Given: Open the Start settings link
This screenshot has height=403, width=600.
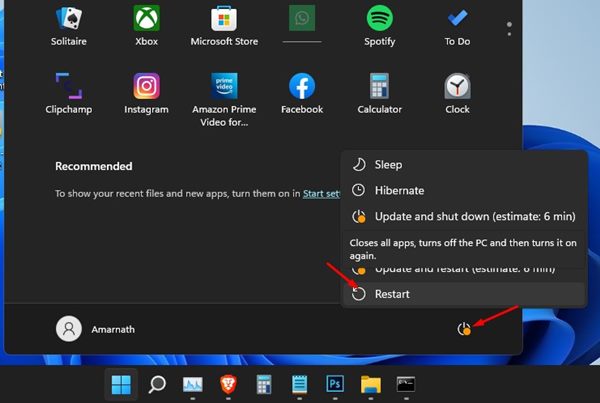Looking at the screenshot, I should [321, 194].
